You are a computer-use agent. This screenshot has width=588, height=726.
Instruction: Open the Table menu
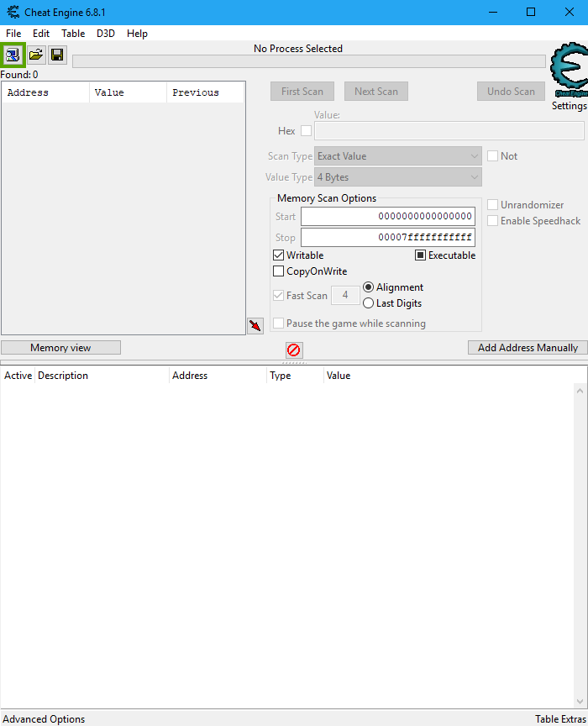(x=73, y=34)
